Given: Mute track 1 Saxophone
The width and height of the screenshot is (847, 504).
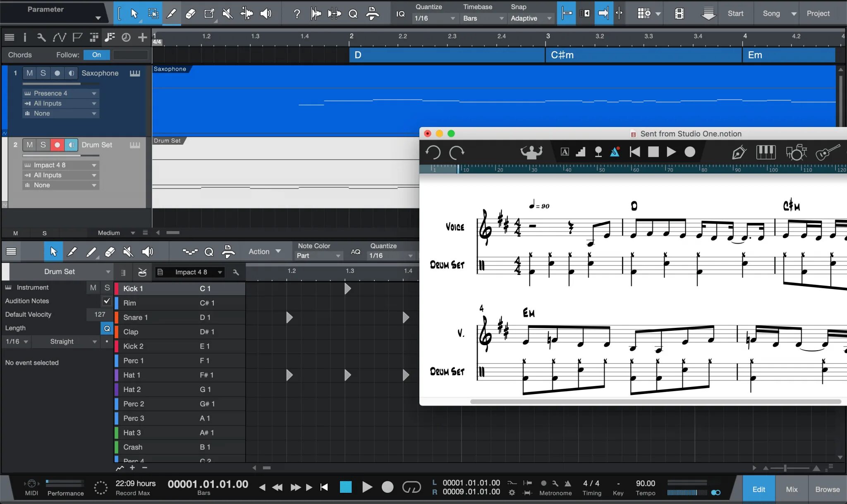Looking at the screenshot, I should click(29, 73).
